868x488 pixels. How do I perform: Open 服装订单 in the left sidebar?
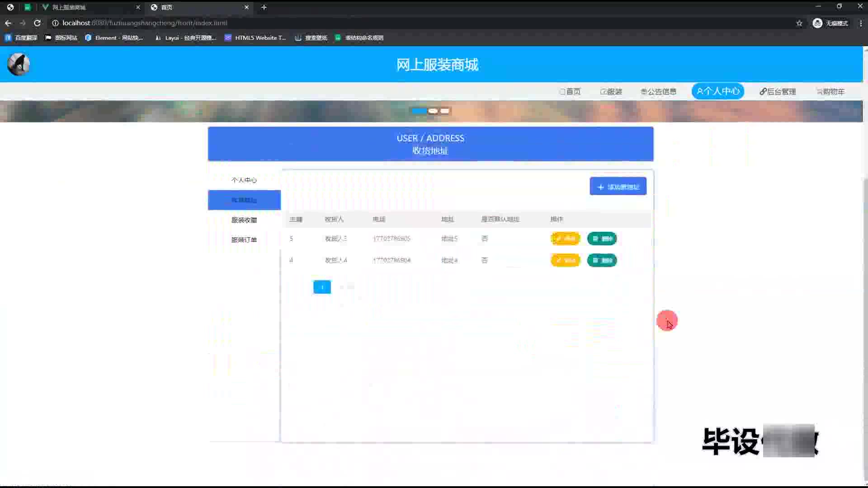click(244, 240)
